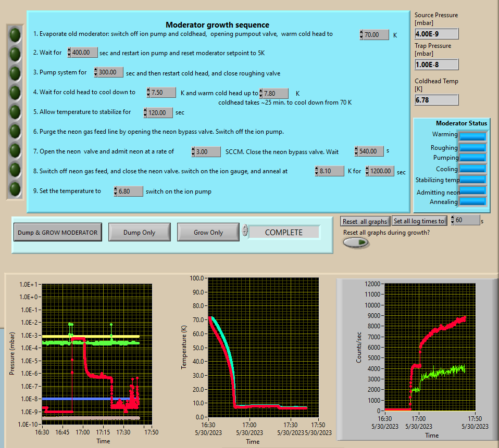499x448 pixels.
Task: Click the Annealing status indicator
Action: (472, 201)
